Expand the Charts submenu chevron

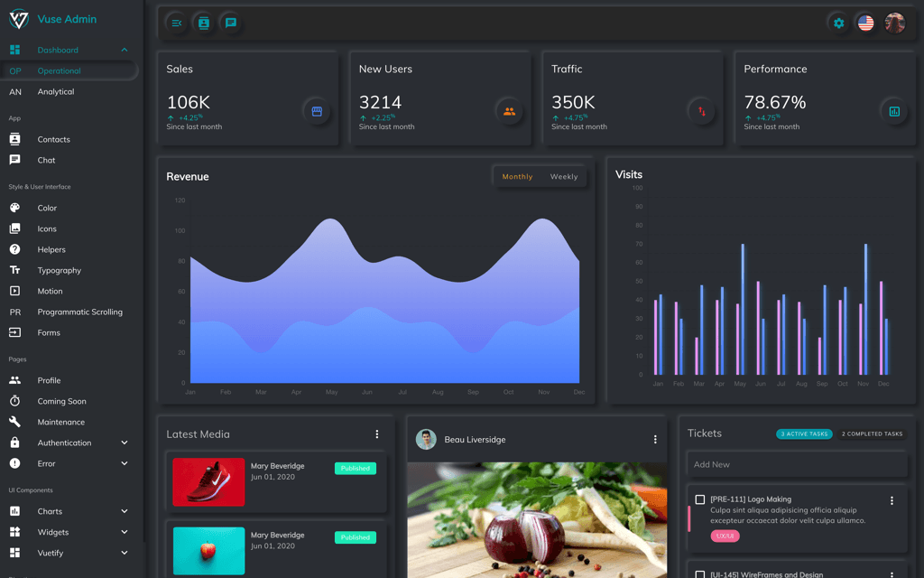point(125,511)
